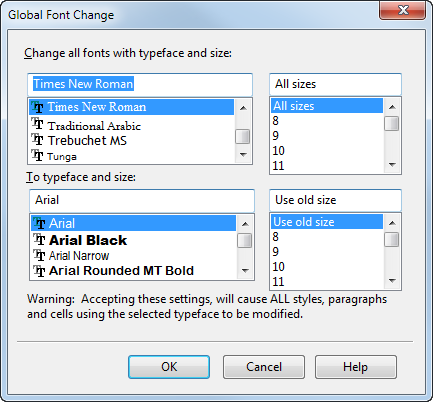This screenshot has width=433, height=402.
Task: Click down arrow of target size list
Action: click(x=392, y=281)
